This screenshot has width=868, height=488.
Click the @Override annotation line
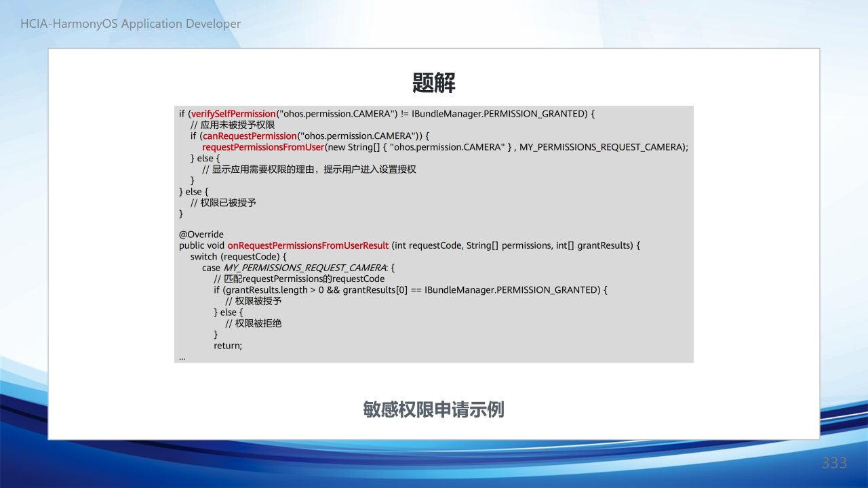click(201, 235)
